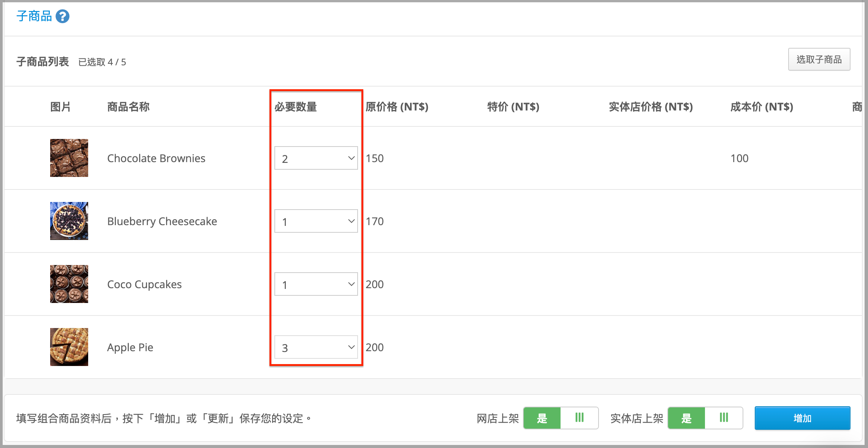The image size is (868, 448).
Task: Open the Coco Cupcakes thumbnail image
Action: pos(69,284)
